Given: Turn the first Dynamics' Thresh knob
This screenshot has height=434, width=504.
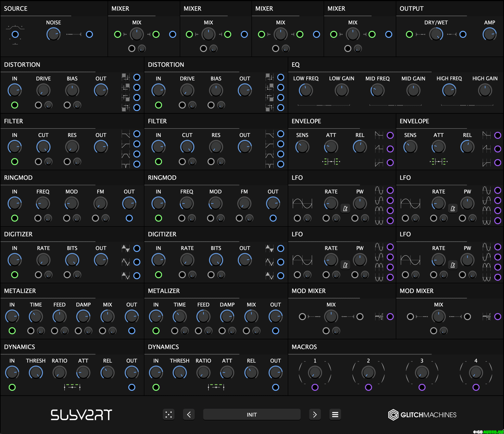Looking at the screenshot, I should click(x=36, y=372).
